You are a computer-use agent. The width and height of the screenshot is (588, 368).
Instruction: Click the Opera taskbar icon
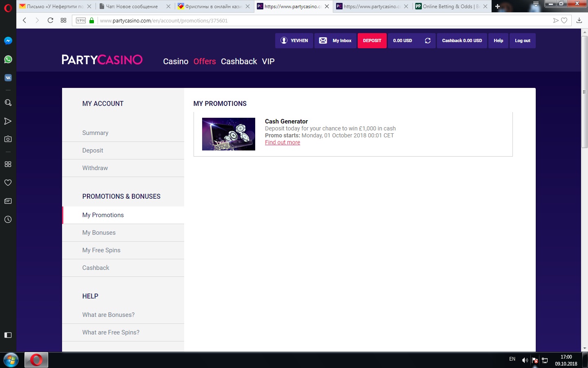(36, 360)
